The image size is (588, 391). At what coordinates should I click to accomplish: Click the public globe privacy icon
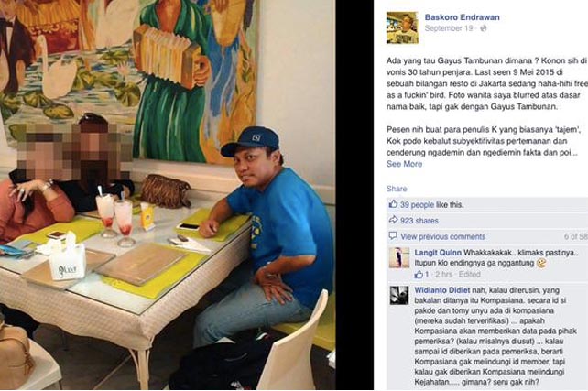[x=484, y=28]
